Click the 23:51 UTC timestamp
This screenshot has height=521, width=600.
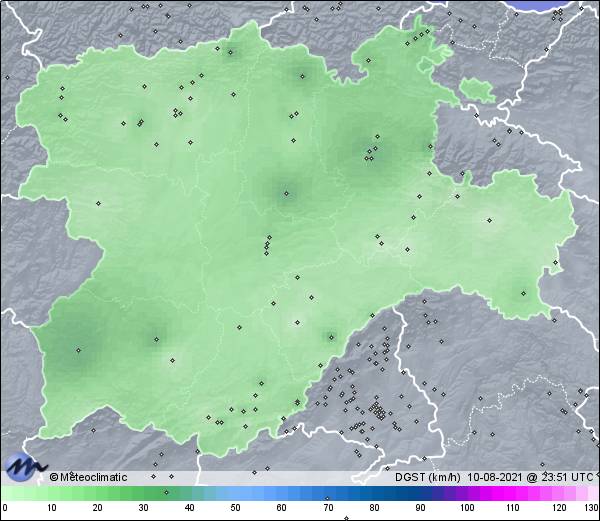point(566,477)
